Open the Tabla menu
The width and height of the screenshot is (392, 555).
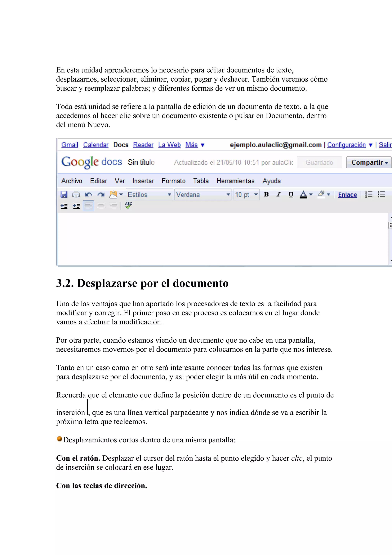coord(201,181)
